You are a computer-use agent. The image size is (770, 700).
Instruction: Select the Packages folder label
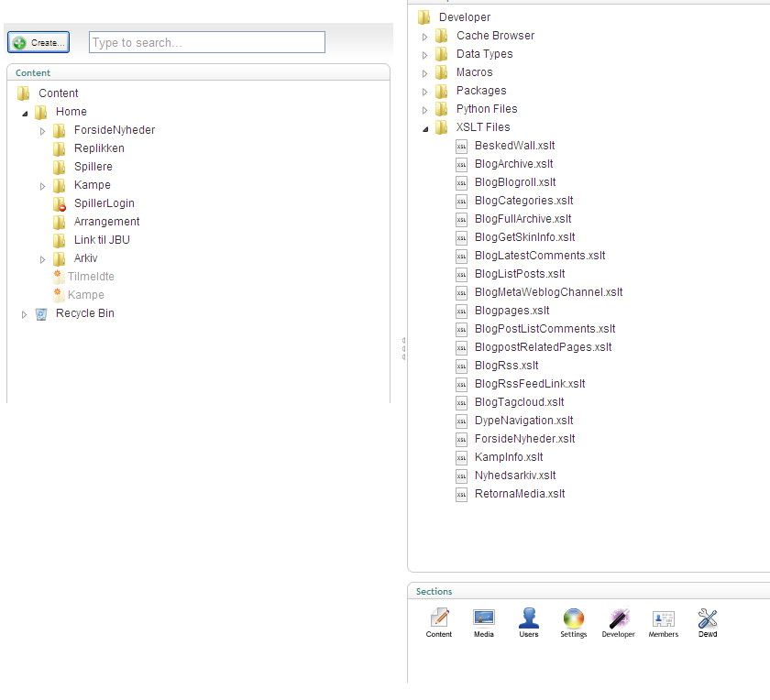(481, 91)
